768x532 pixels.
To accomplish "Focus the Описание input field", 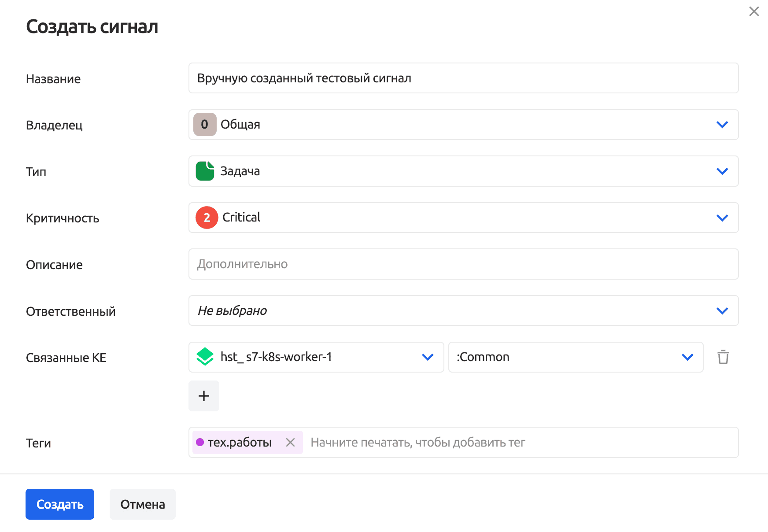I will click(x=463, y=264).
